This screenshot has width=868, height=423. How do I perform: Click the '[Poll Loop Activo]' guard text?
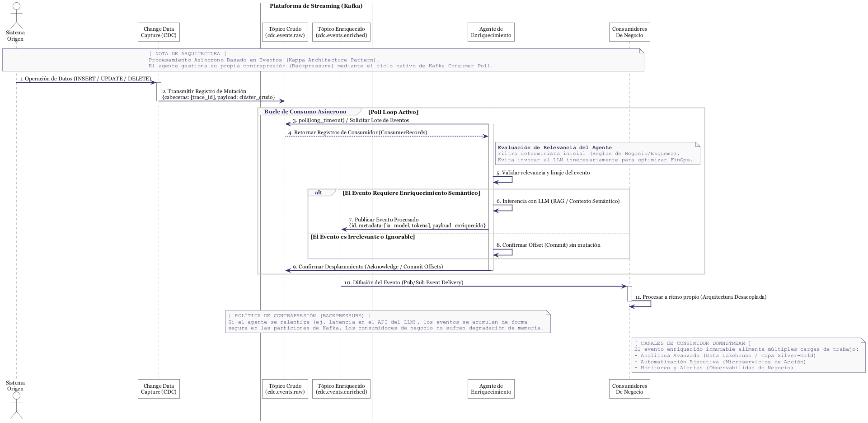393,112
